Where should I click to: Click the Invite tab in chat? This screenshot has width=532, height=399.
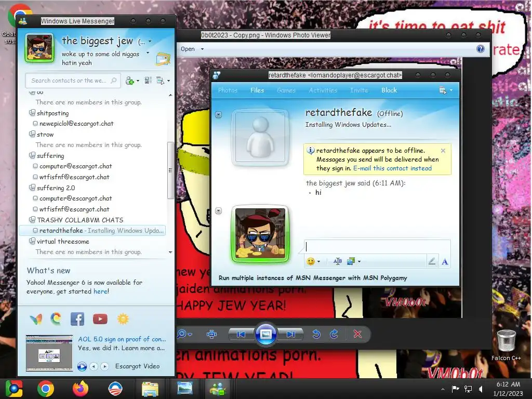point(359,90)
